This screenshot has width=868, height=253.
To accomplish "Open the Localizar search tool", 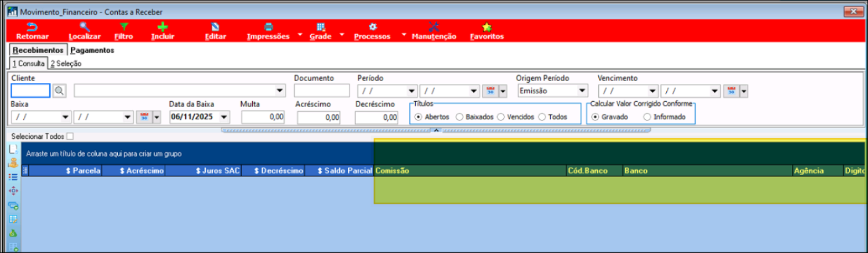I will (85, 27).
